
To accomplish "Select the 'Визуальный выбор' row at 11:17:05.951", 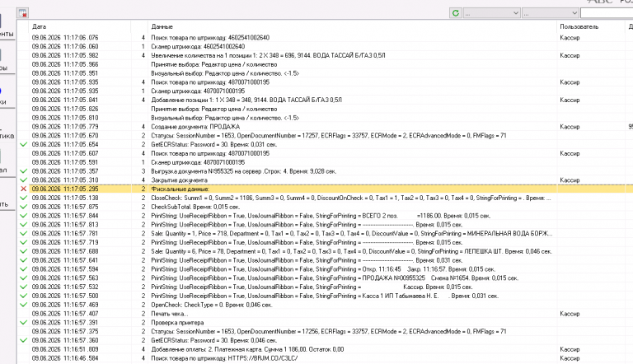I will tap(225, 73).
